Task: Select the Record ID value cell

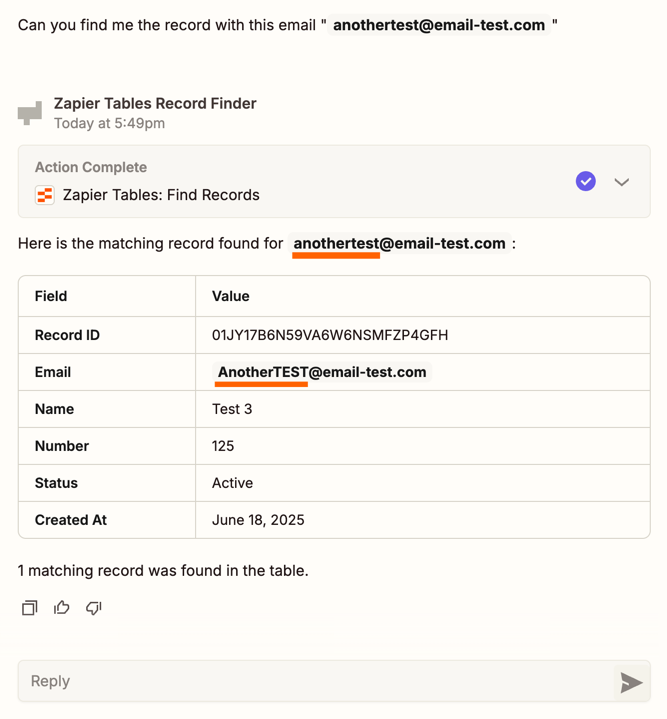Action: [x=330, y=335]
